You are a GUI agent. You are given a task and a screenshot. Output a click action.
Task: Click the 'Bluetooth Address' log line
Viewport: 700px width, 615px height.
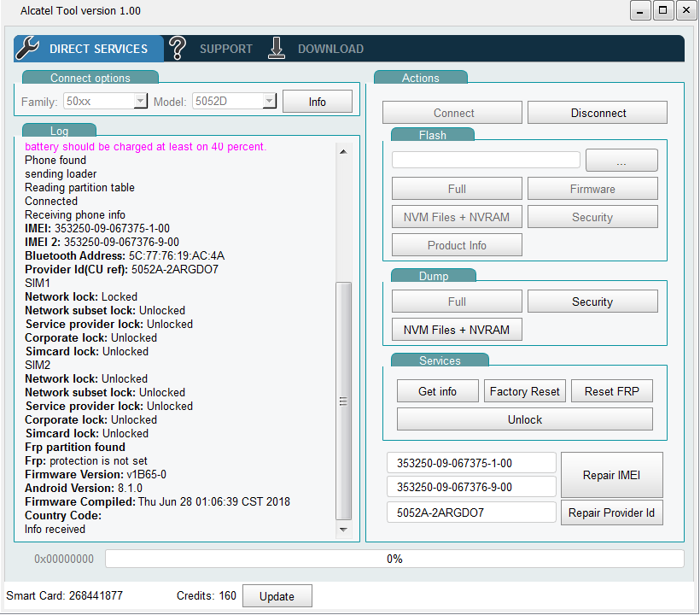(x=125, y=255)
